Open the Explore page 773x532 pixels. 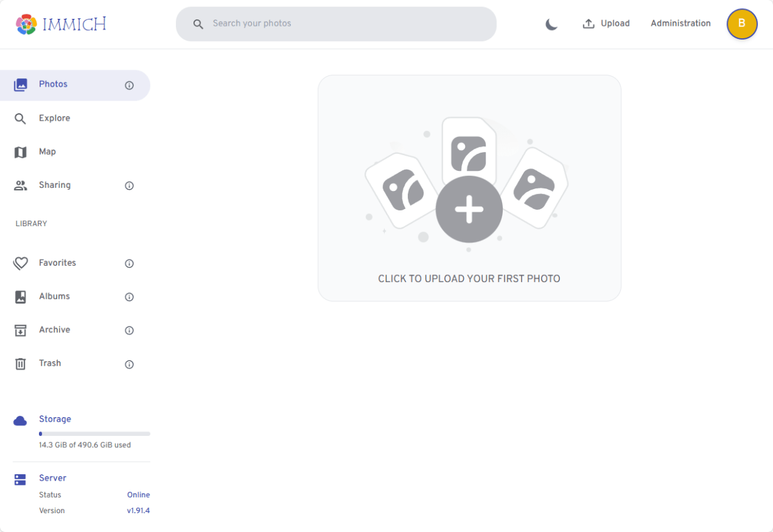click(x=55, y=118)
